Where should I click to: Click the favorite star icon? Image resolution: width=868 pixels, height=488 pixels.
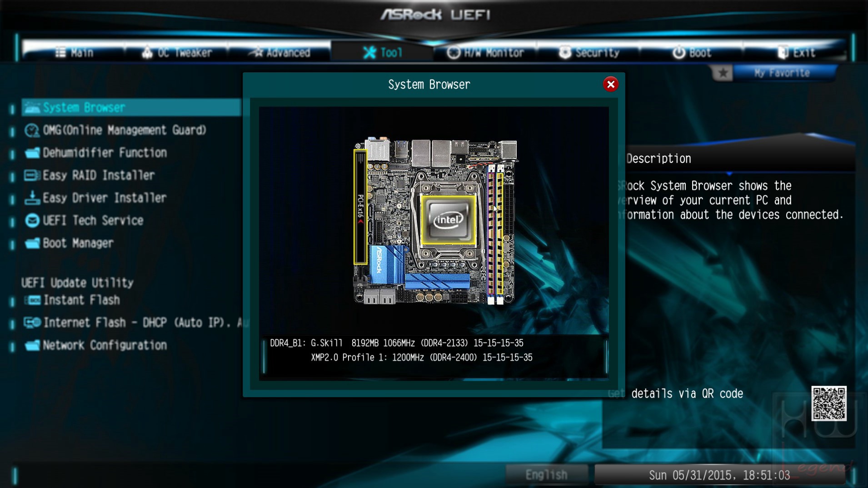coord(723,73)
